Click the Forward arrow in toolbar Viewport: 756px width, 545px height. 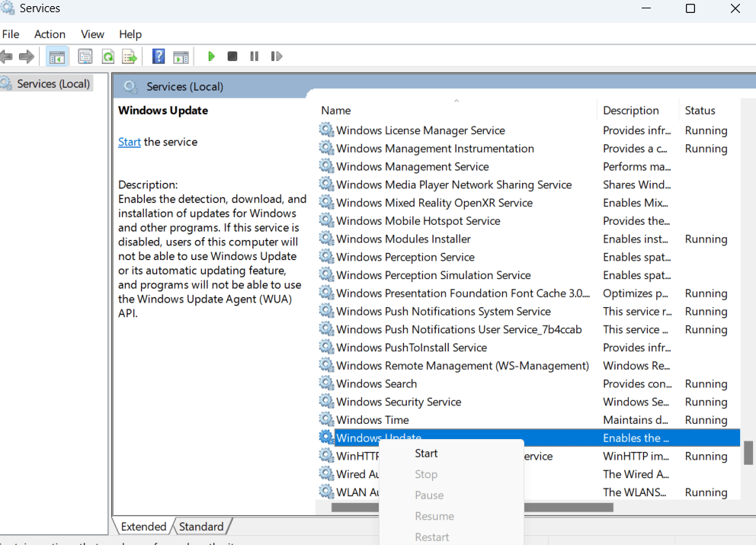(x=27, y=56)
